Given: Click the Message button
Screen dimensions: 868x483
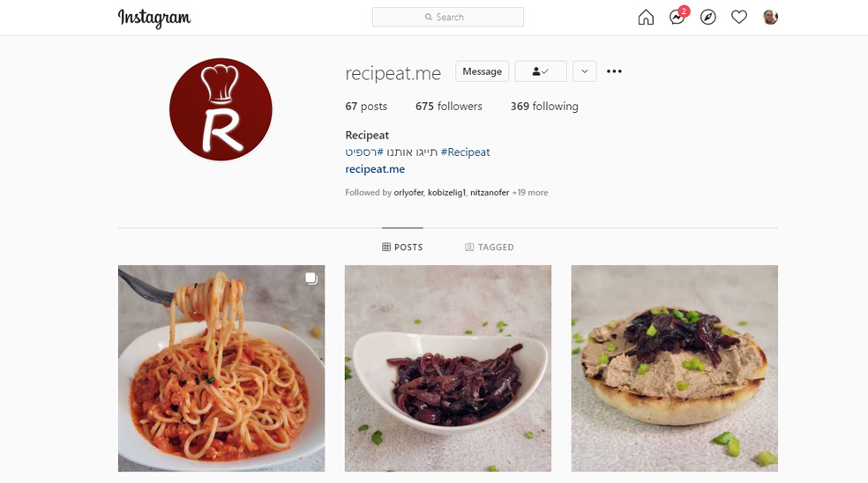Looking at the screenshot, I should (x=483, y=71).
